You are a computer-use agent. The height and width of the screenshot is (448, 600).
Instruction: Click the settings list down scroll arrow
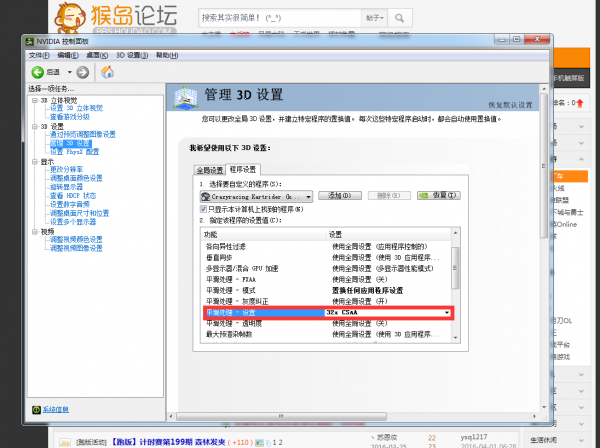pos(455,337)
